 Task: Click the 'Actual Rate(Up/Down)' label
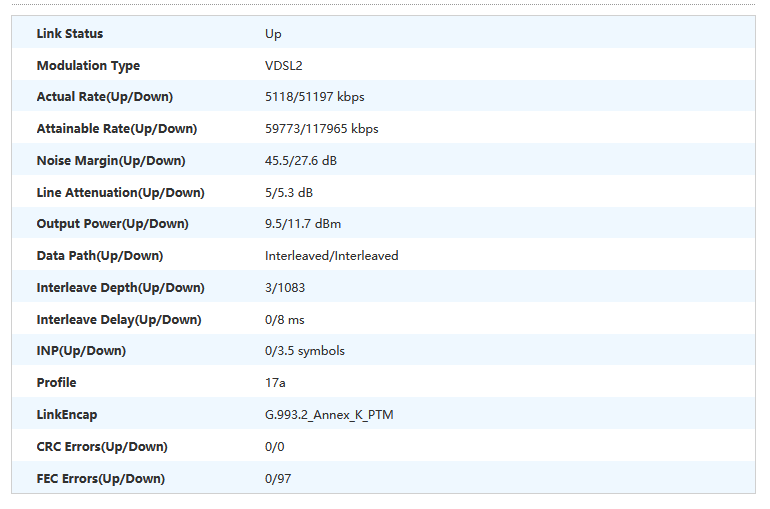click(105, 97)
